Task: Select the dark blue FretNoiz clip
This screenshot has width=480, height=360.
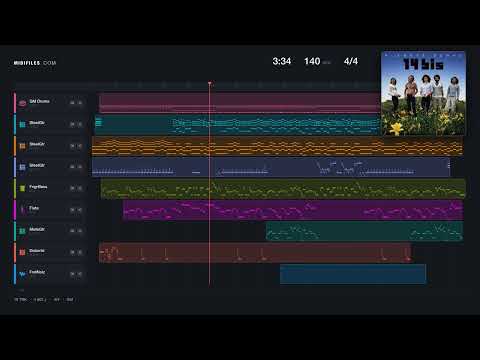Action: (353, 274)
